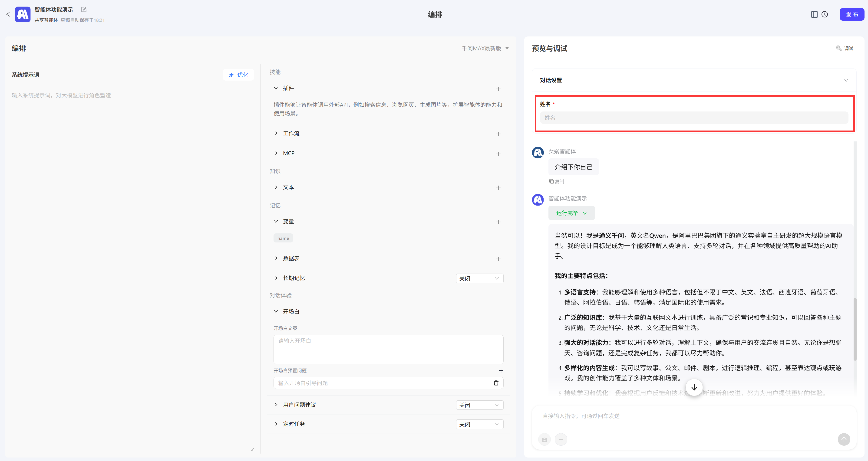Viewport: 868px width, 461px height.
Task: Add a new variable with plus icon
Action: [x=498, y=222]
